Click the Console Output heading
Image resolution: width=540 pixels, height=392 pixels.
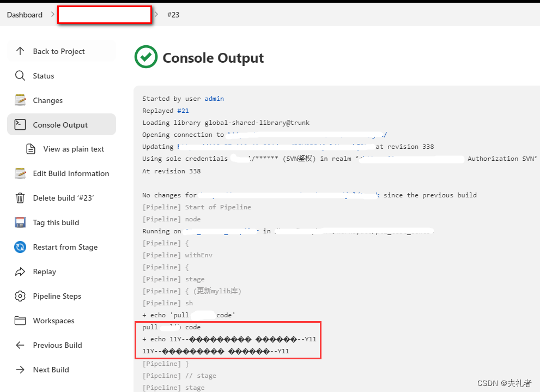pyautogui.click(x=213, y=58)
